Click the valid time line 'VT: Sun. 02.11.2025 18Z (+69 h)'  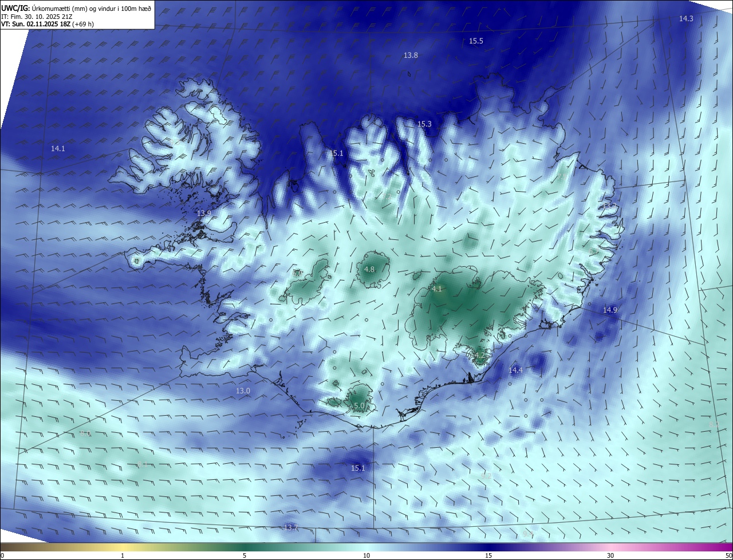(x=48, y=24)
